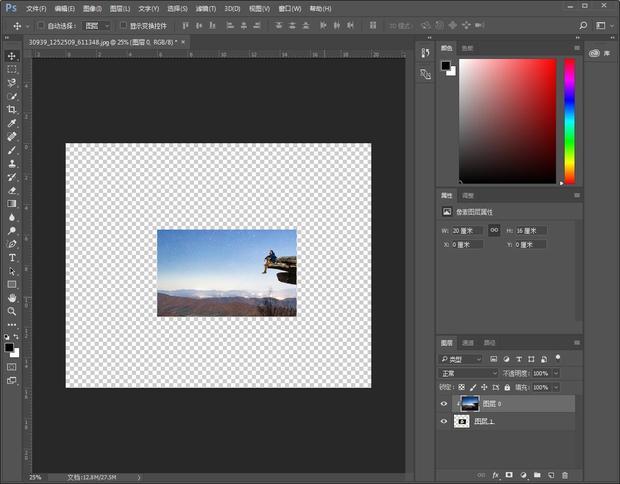Select the Healing Brush tool
620x484 pixels.
pos(12,136)
